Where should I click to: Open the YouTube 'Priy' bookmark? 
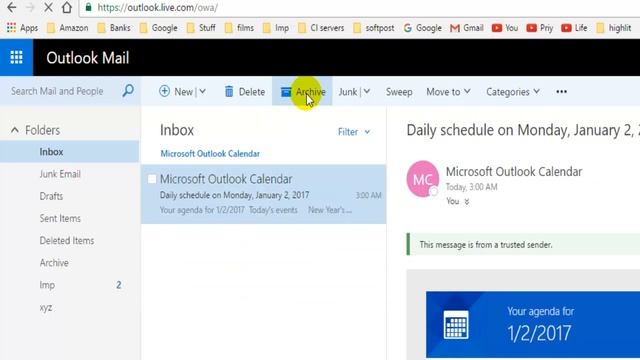pos(540,28)
